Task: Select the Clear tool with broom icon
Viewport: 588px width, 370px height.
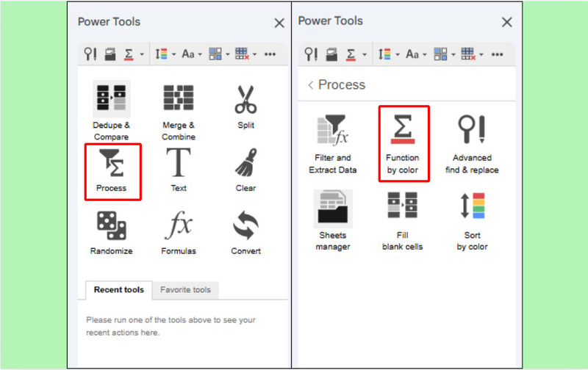Action: pyautogui.click(x=245, y=171)
